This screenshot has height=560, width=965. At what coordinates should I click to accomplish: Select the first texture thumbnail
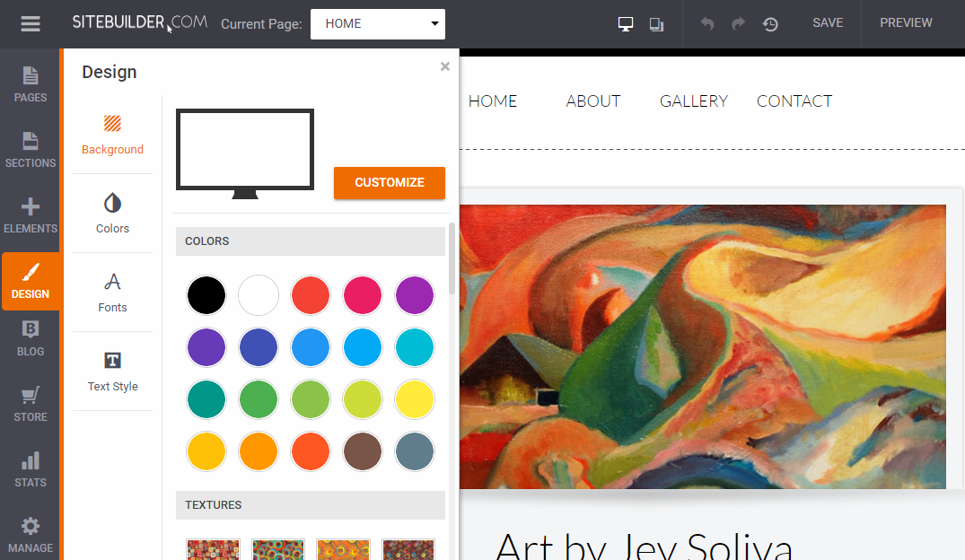pos(213,548)
